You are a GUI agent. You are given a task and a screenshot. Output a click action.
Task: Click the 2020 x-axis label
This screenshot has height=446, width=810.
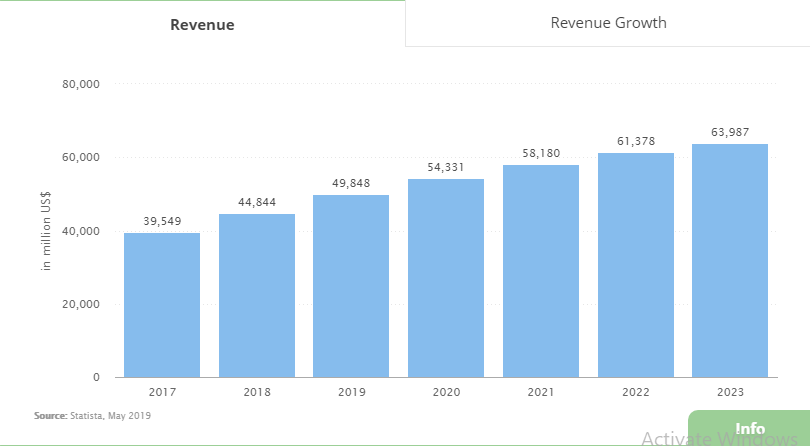(446, 392)
